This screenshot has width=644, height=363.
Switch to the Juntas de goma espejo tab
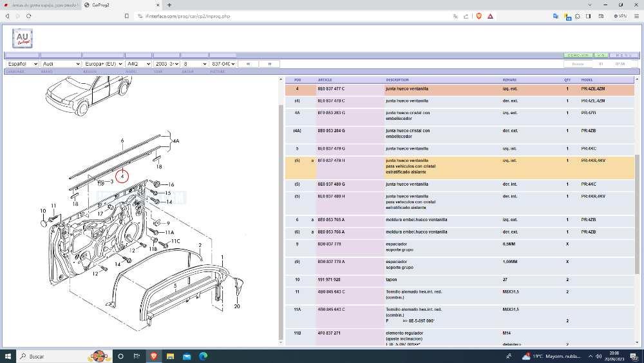[41, 5]
